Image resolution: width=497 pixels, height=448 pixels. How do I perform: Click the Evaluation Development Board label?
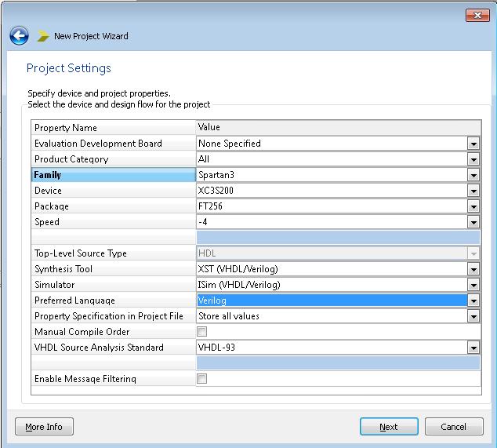point(98,144)
